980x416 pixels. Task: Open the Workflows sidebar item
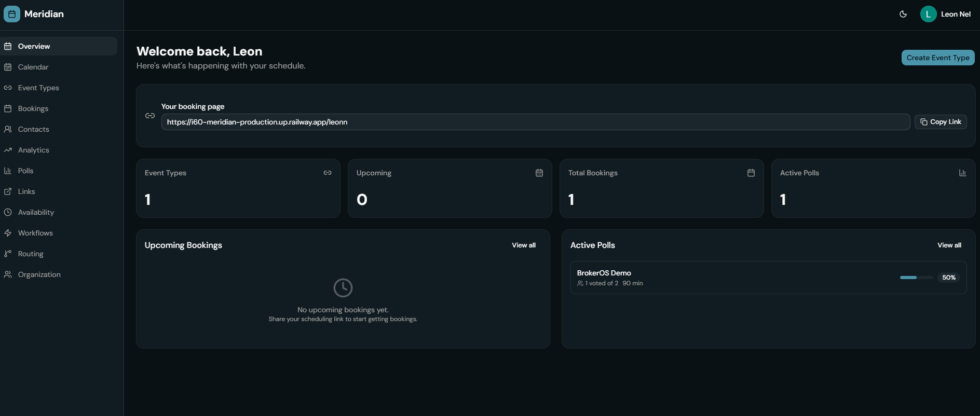click(35, 233)
